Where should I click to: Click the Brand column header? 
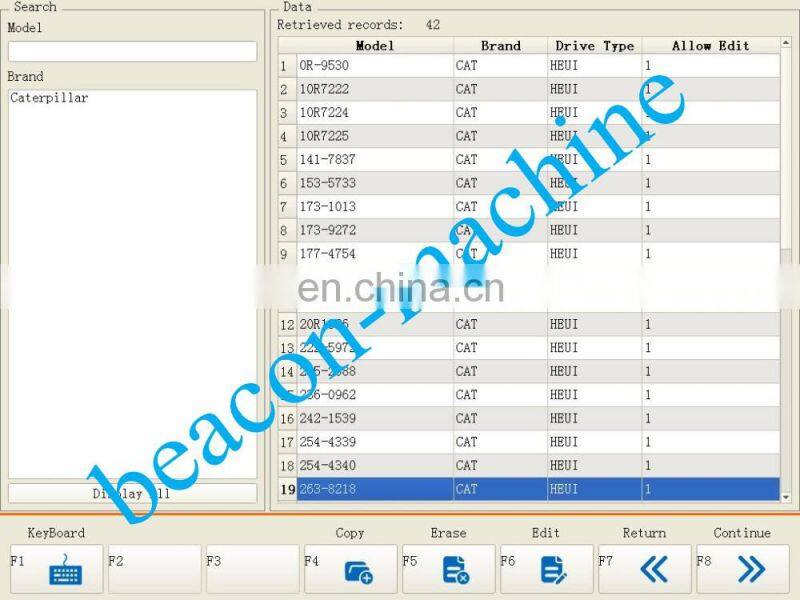tap(500, 46)
